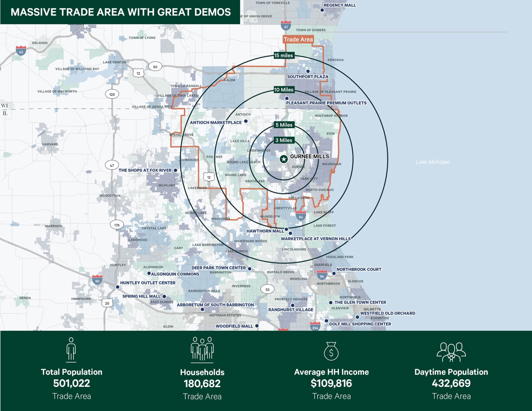This screenshot has width=532, height=411.
Task: Click the Antioch Marketplace location dot
Action: [246, 121]
